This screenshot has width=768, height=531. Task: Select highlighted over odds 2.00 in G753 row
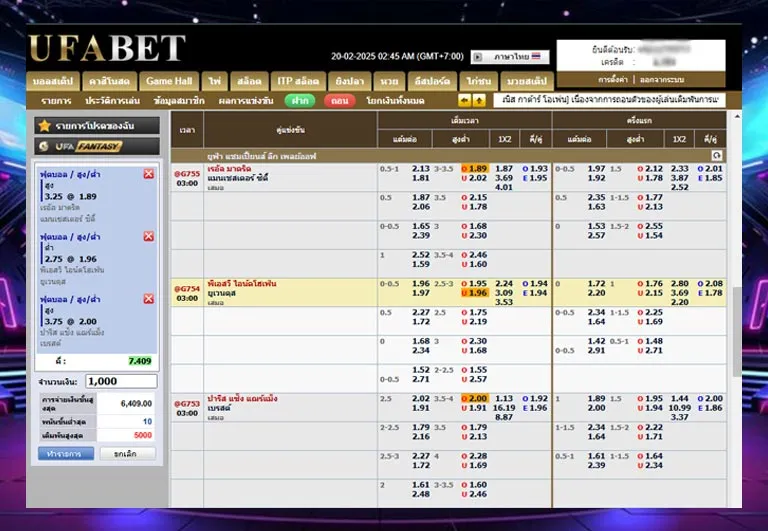click(474, 398)
